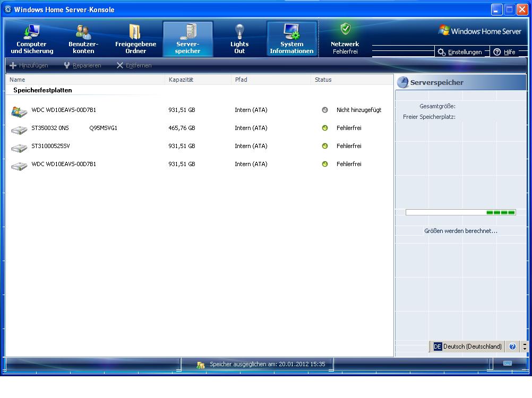Click the Speicher ausgeglichen status bar icon

(201, 365)
